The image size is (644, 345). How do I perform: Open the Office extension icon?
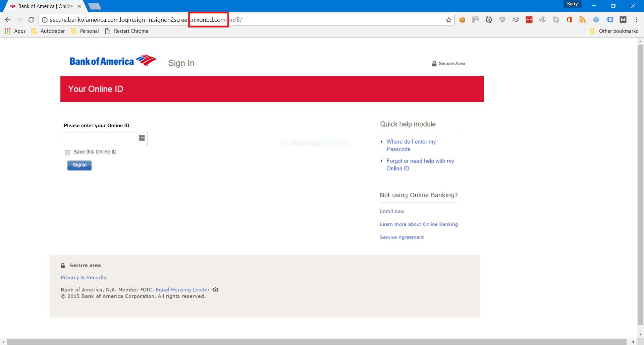point(569,20)
